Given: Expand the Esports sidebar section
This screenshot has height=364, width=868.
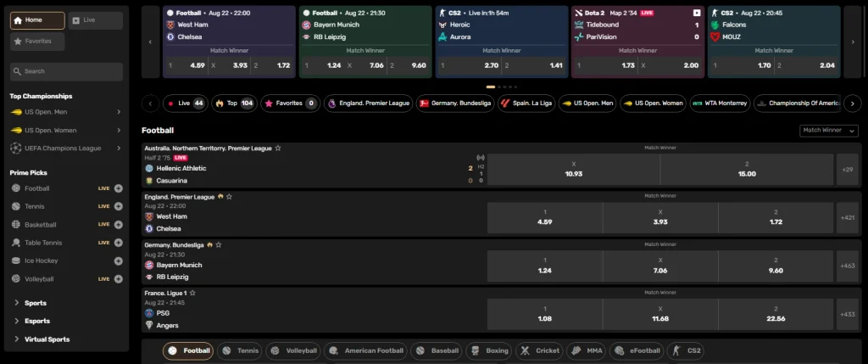Looking at the screenshot, I should (37, 321).
